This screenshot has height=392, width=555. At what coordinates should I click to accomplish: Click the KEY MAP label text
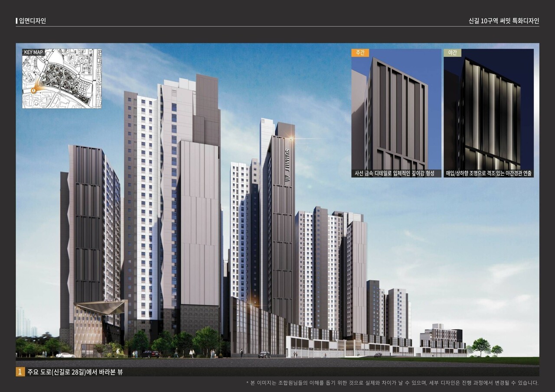pyautogui.click(x=33, y=52)
